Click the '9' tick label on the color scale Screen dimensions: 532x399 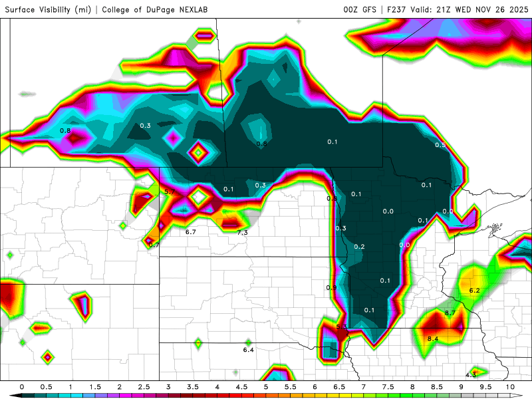(x=462, y=387)
